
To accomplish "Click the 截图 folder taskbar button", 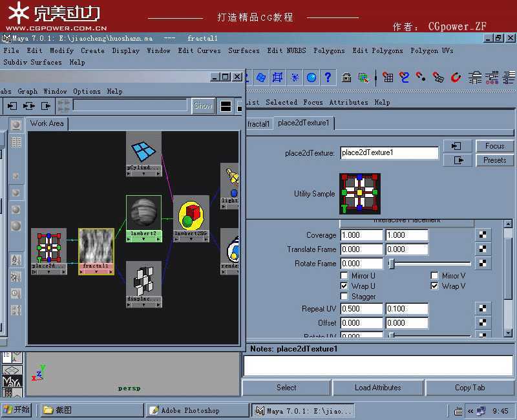I will pos(92,410).
